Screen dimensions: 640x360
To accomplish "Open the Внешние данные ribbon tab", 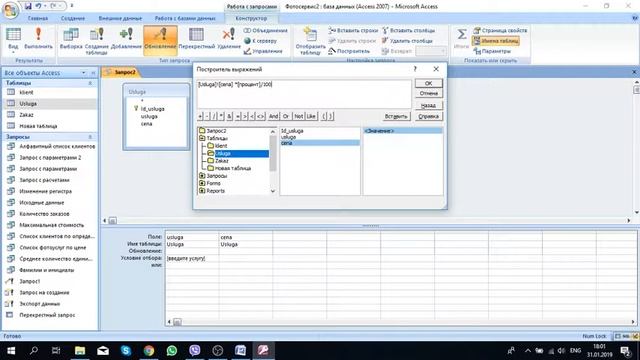I will pyautogui.click(x=120, y=18).
